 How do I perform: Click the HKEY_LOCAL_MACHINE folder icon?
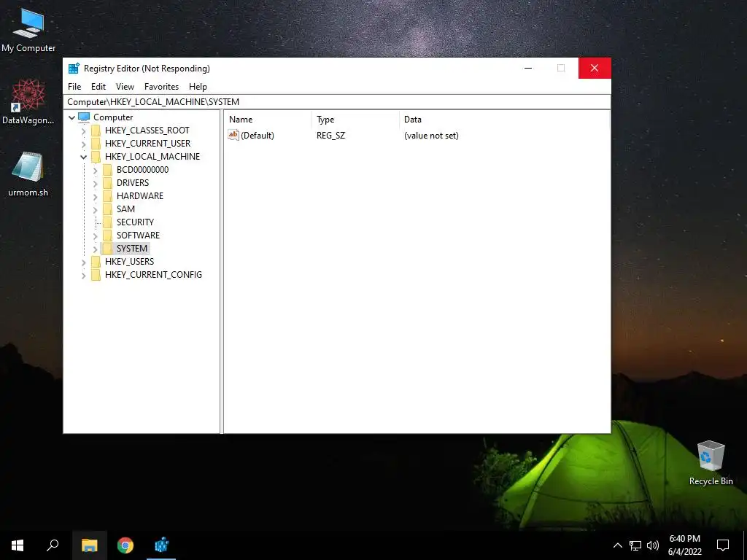pos(96,157)
